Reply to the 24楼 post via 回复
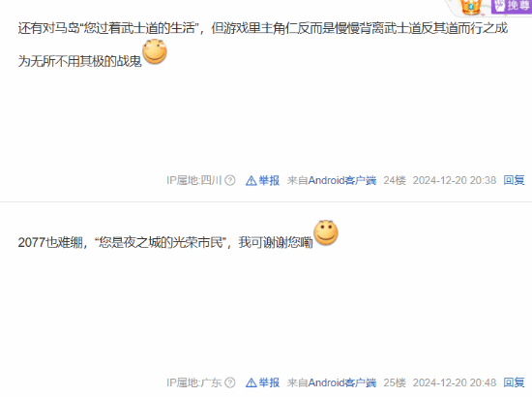The height and width of the screenshot is (397, 532). tap(514, 180)
